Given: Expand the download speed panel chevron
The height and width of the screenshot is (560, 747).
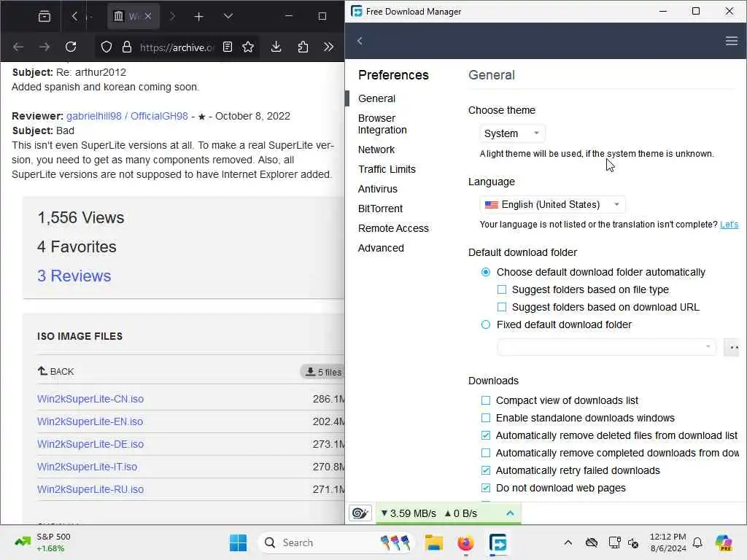Looking at the screenshot, I should [x=510, y=513].
